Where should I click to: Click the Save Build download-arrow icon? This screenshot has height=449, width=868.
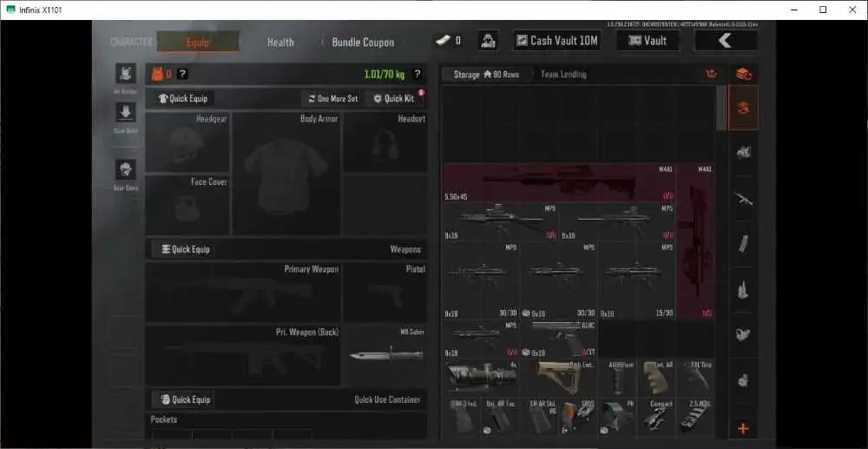pyautogui.click(x=126, y=112)
